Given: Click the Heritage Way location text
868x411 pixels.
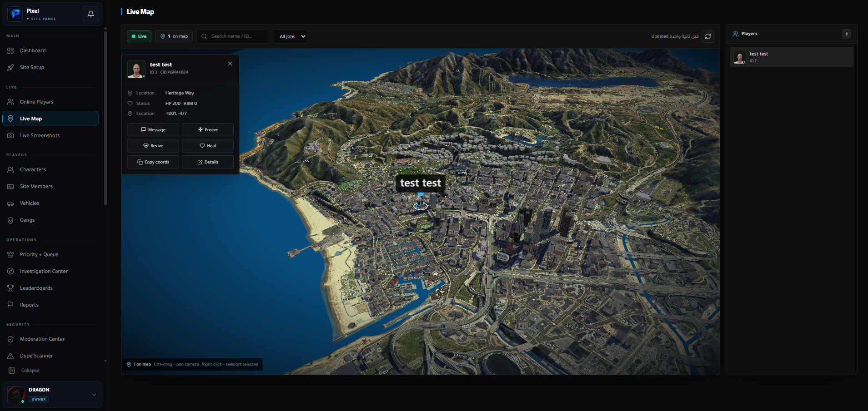Looking at the screenshot, I should [180, 93].
